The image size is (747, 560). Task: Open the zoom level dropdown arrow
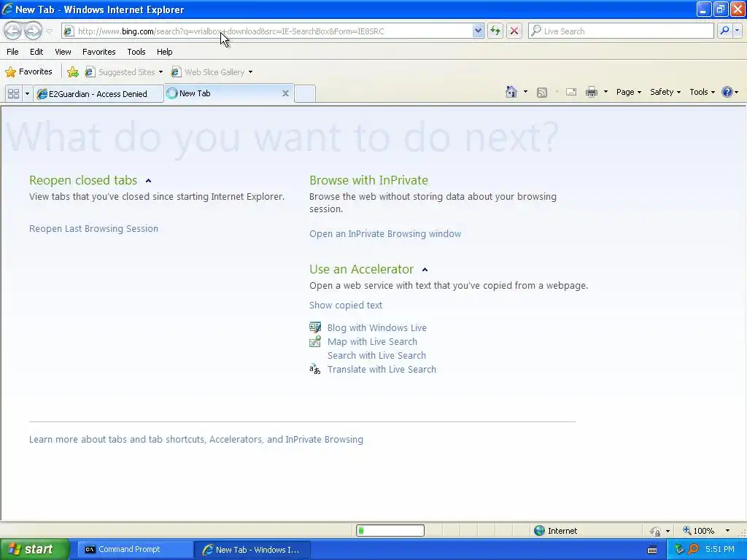[727, 531]
